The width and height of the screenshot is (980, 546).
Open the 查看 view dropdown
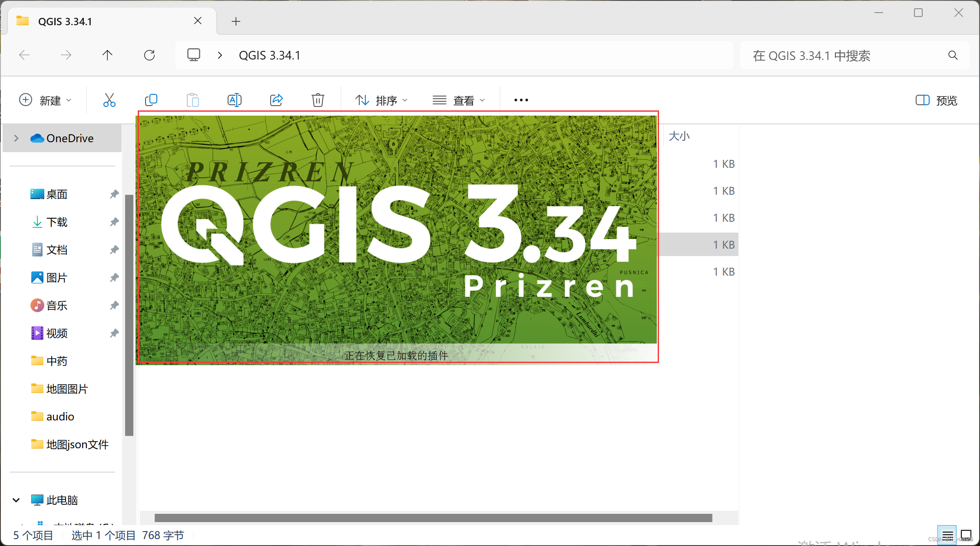(459, 100)
